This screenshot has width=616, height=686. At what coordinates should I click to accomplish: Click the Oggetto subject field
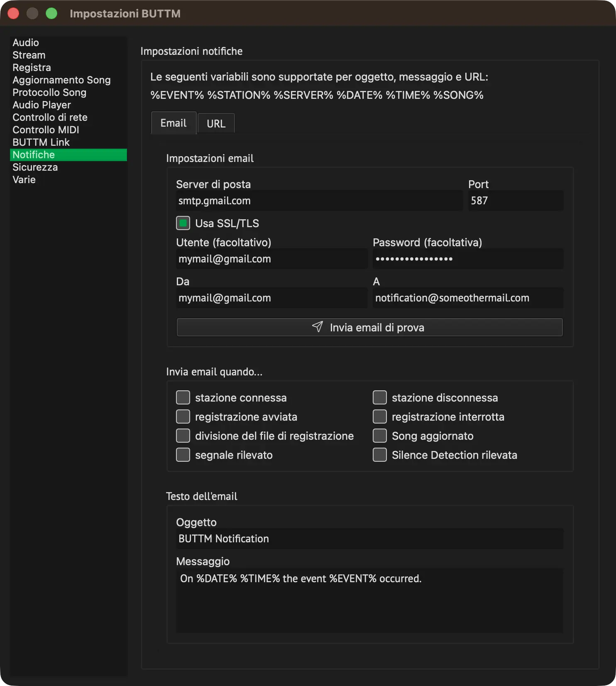point(370,539)
